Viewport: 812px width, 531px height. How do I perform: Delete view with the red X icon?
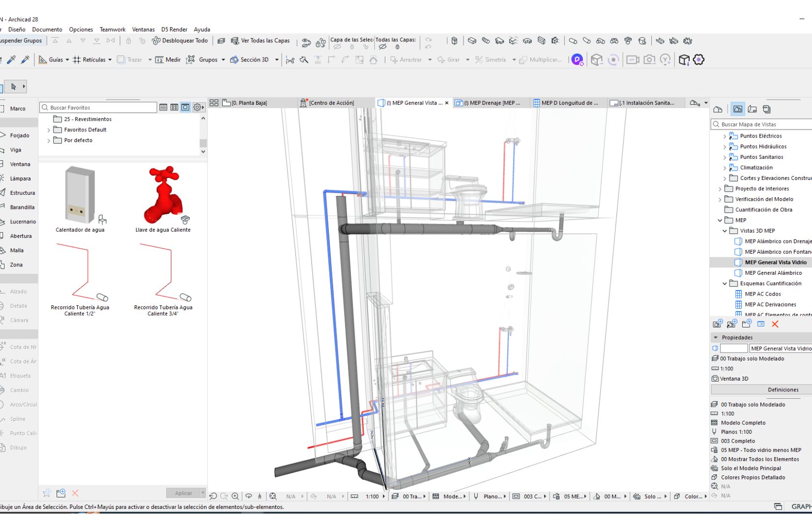775,324
